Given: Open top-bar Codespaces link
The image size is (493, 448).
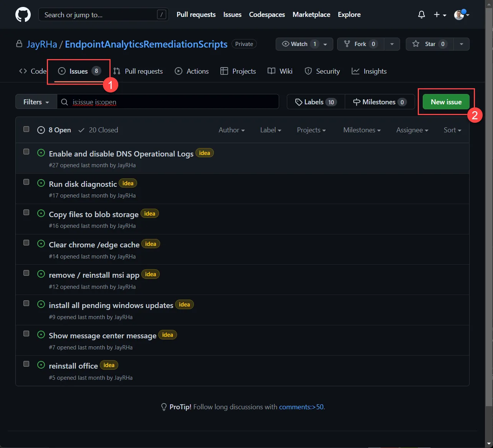Looking at the screenshot, I should click(x=267, y=15).
